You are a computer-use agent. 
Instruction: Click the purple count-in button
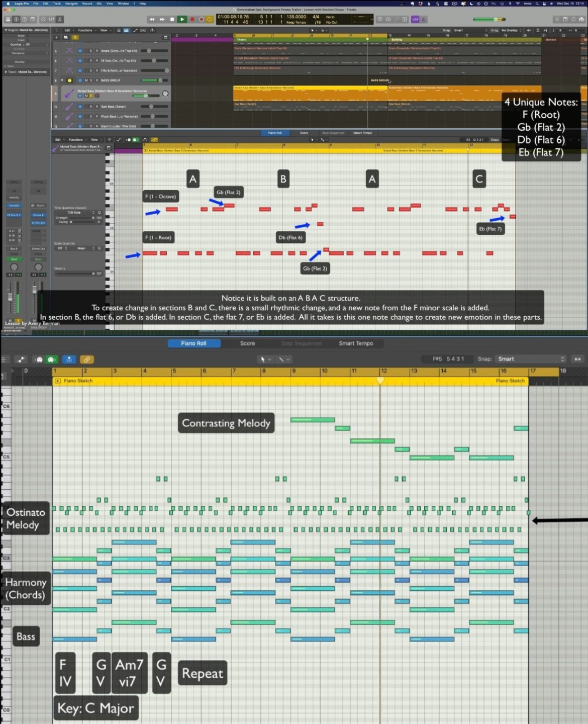coord(415,20)
